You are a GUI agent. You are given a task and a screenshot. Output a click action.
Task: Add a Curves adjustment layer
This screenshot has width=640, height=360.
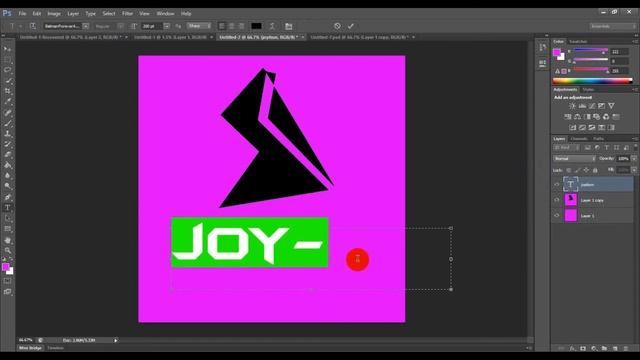(592, 106)
